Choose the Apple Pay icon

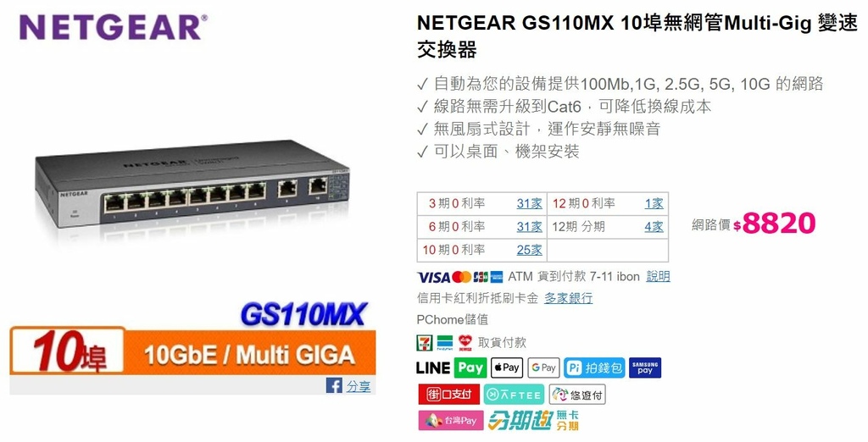[x=507, y=367]
